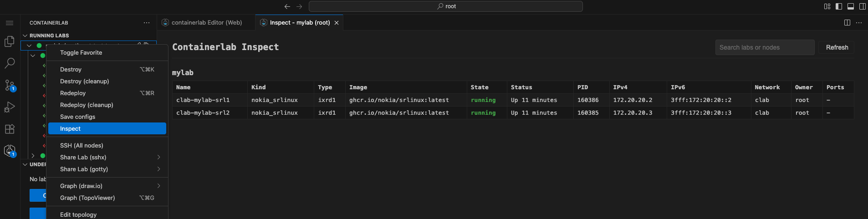
Task: Expand the Graph (draw.io) submenu
Action: (107, 186)
